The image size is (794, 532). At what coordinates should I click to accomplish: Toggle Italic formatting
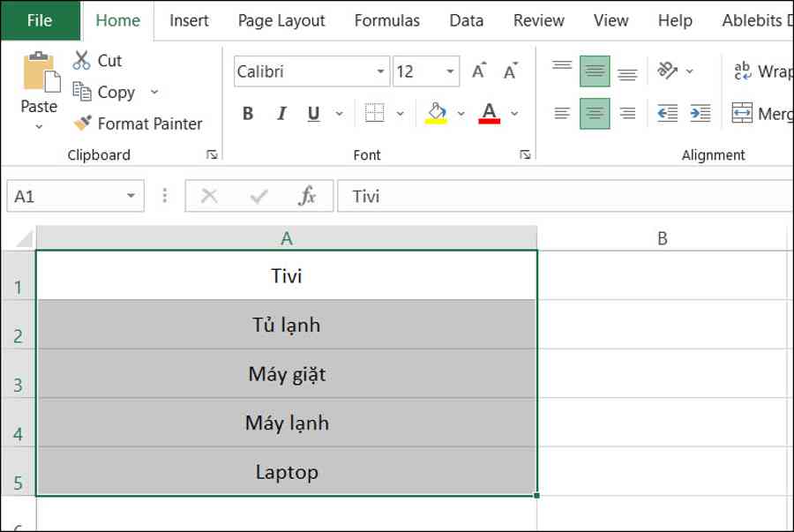[x=281, y=113]
